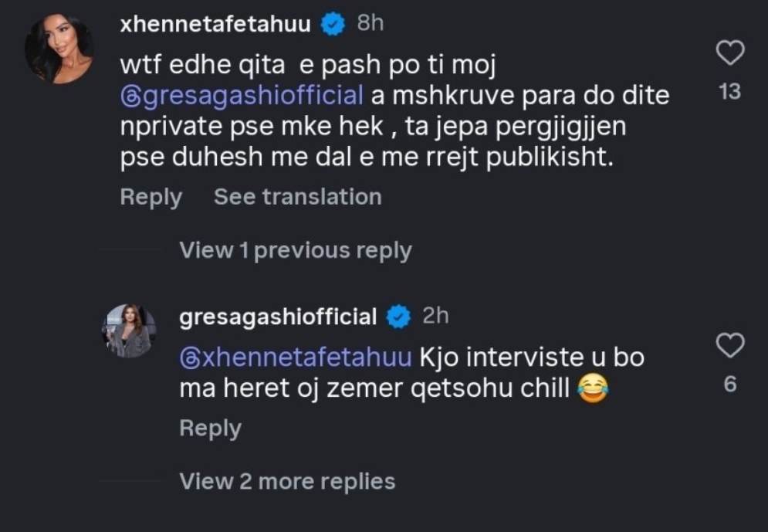Open gresagashiofficial profile picture
Image resolution: width=768 pixels, height=532 pixels.
click(x=129, y=330)
